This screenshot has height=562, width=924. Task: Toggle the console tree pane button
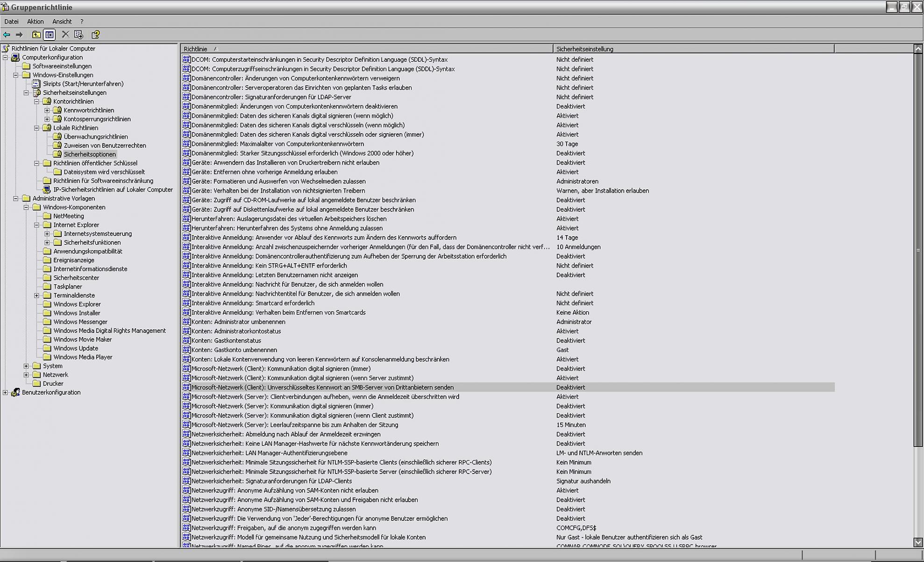pos(49,35)
